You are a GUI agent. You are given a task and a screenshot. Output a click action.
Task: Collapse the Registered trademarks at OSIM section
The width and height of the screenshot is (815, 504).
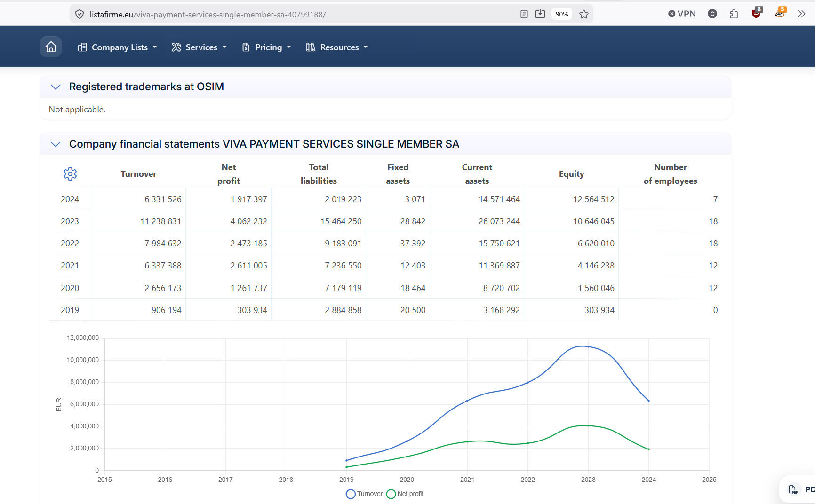point(56,87)
